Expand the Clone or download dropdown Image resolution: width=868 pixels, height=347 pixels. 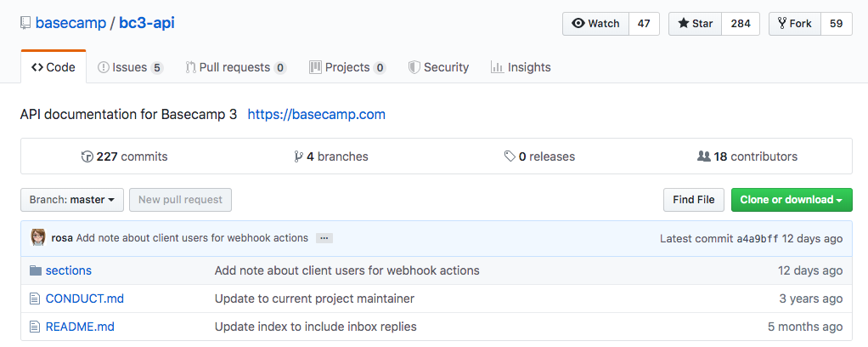[792, 200]
